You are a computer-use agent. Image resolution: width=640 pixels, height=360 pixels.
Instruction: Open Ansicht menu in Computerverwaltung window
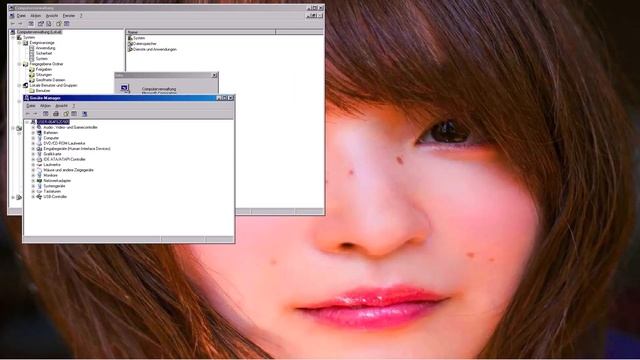click(x=52, y=16)
